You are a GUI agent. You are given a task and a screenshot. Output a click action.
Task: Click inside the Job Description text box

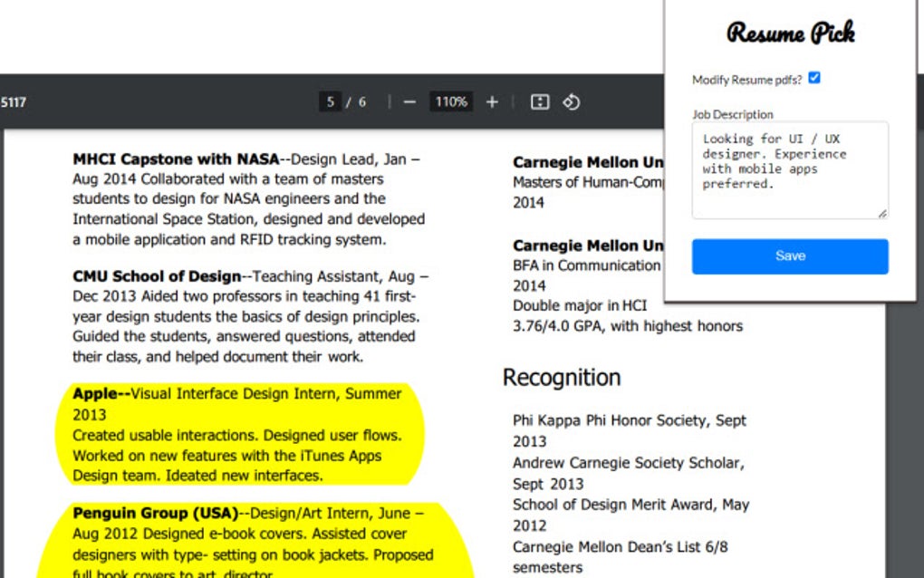pos(788,168)
